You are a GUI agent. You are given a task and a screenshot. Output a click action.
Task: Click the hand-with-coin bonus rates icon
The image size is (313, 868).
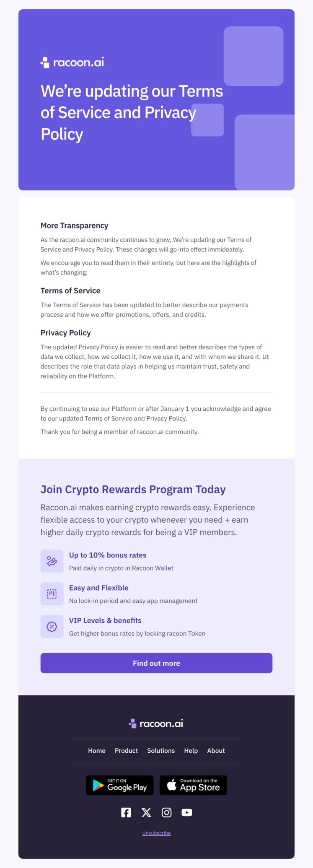[52, 561]
